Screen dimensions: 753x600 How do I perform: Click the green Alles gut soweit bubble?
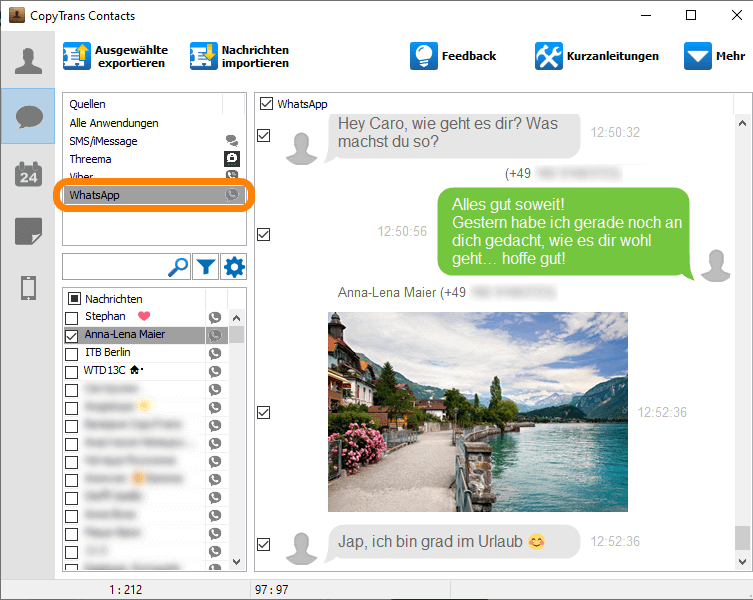coord(564,232)
